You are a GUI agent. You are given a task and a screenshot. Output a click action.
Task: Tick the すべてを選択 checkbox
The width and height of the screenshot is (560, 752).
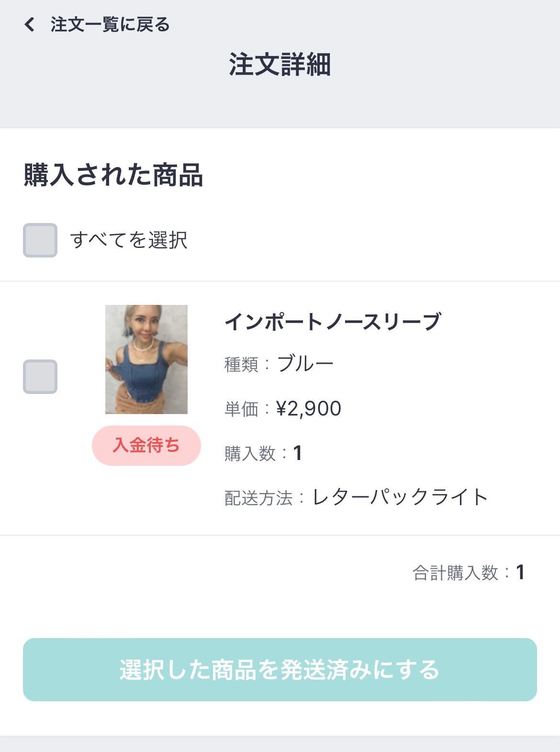pos(40,240)
